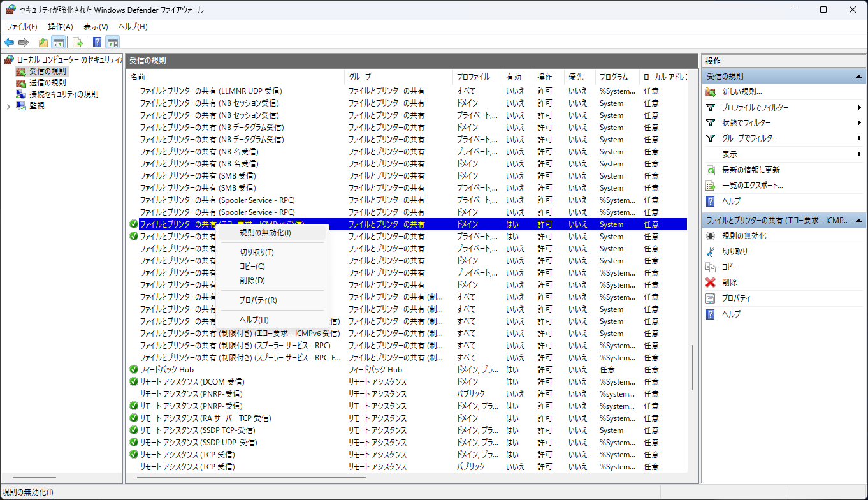Select rule (制限付き) (スプーラー サービス - RPC)
The height and width of the screenshot is (500, 868).
tap(407, 346)
